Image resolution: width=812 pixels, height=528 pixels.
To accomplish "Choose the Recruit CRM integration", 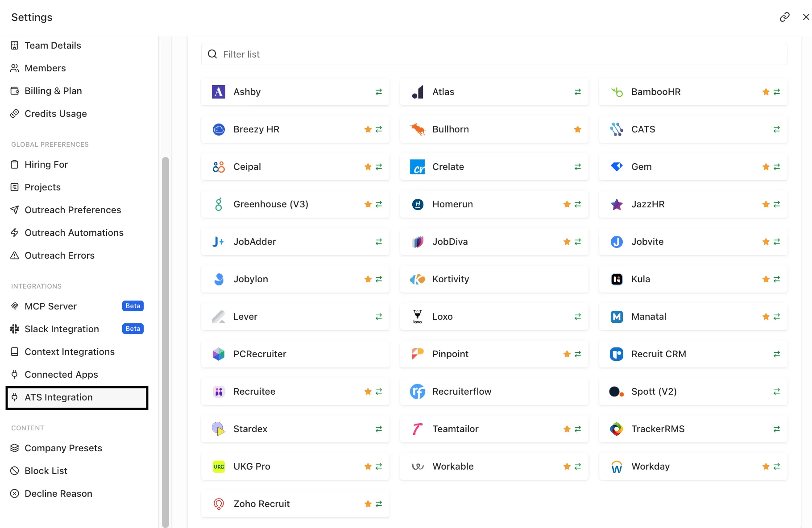I will [693, 354].
